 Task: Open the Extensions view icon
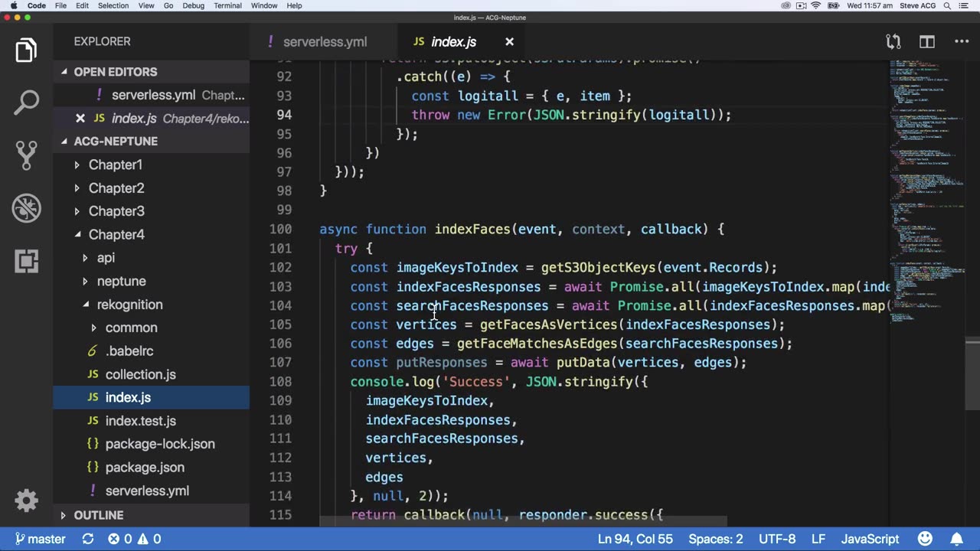click(x=26, y=261)
